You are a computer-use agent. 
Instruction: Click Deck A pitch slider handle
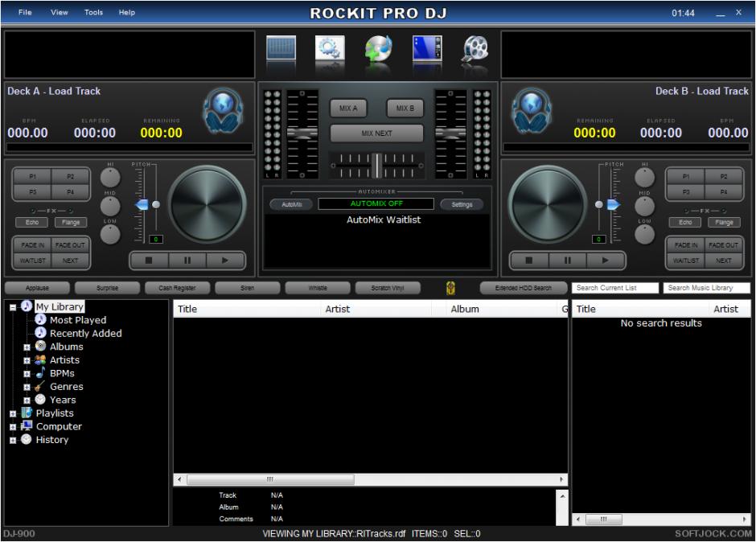[x=142, y=204]
